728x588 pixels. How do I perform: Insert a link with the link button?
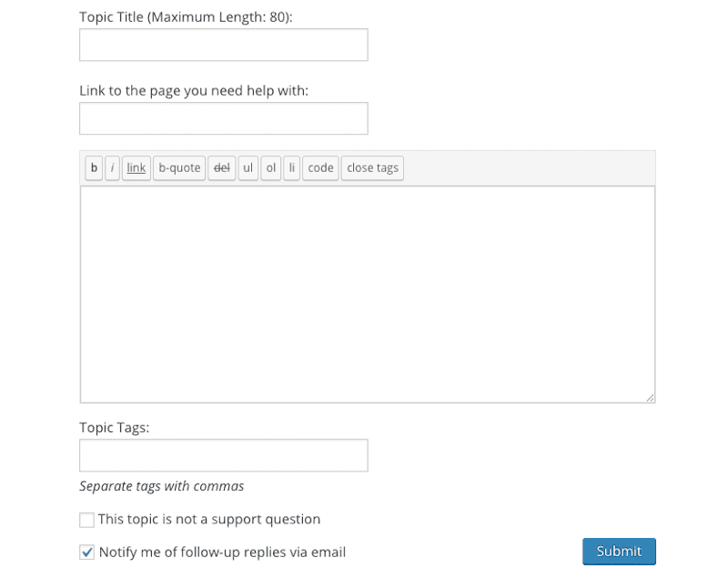(x=136, y=168)
